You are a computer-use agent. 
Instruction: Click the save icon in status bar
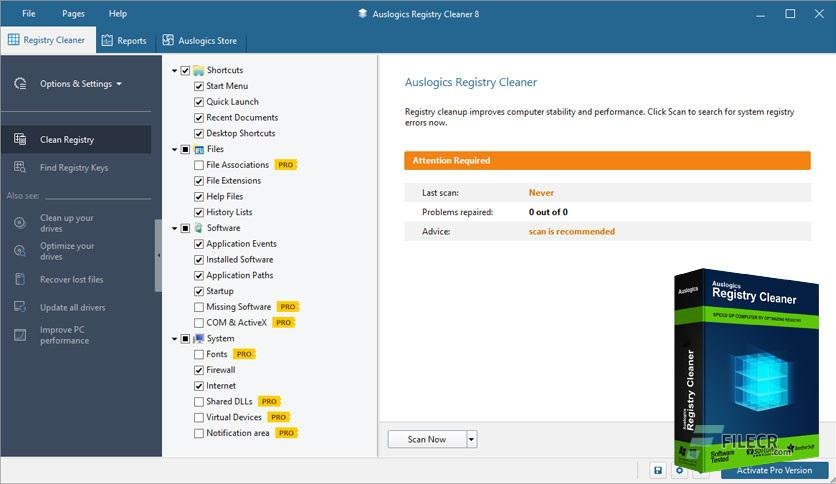click(x=658, y=470)
